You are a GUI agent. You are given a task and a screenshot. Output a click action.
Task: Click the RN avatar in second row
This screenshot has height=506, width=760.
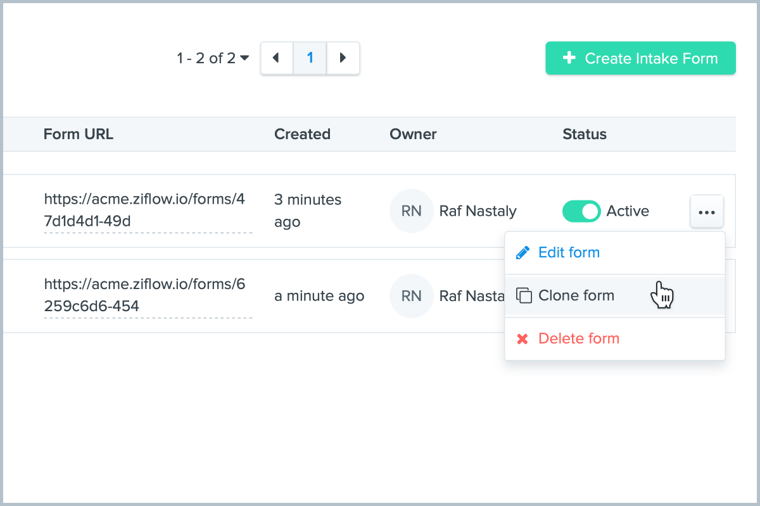click(x=411, y=296)
